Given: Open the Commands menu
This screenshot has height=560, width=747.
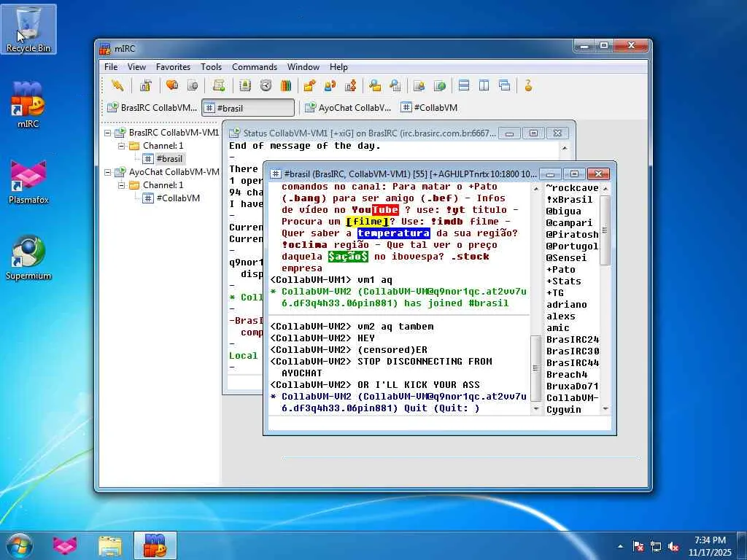Looking at the screenshot, I should click(255, 67).
